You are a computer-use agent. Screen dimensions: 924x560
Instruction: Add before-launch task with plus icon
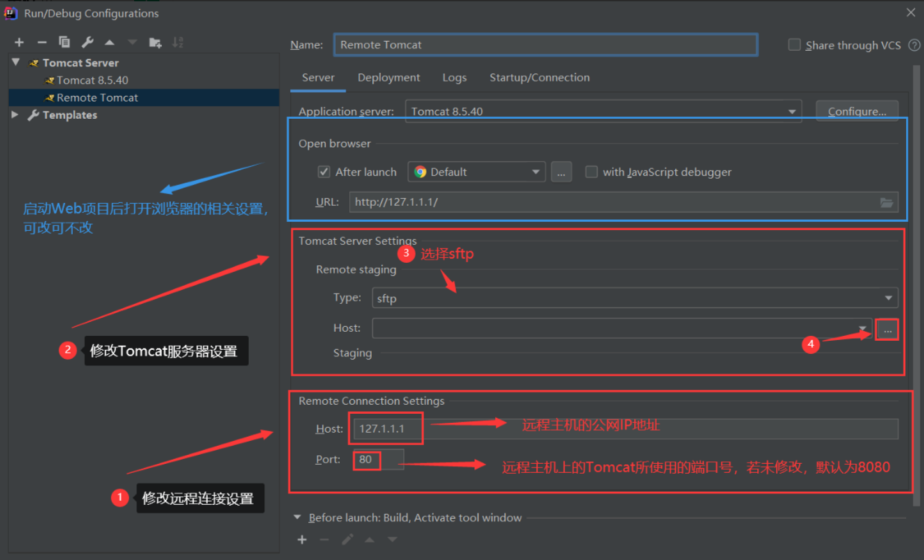coord(302,539)
